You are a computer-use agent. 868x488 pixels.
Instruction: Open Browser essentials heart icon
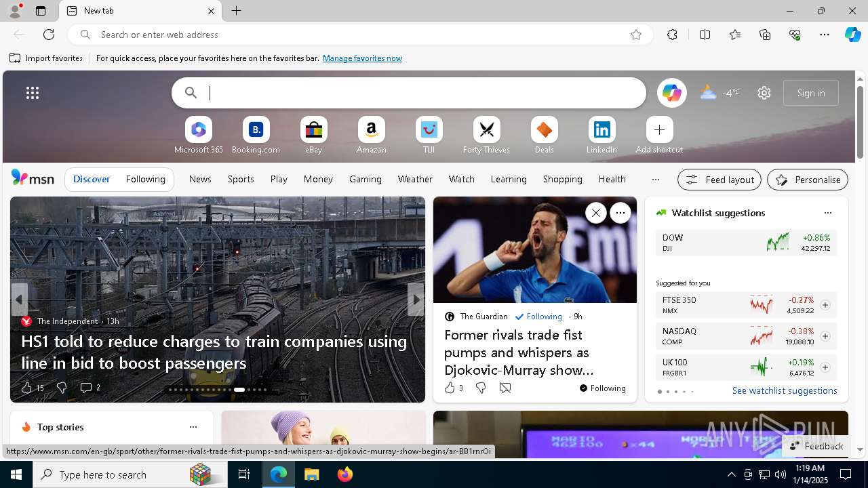click(795, 35)
